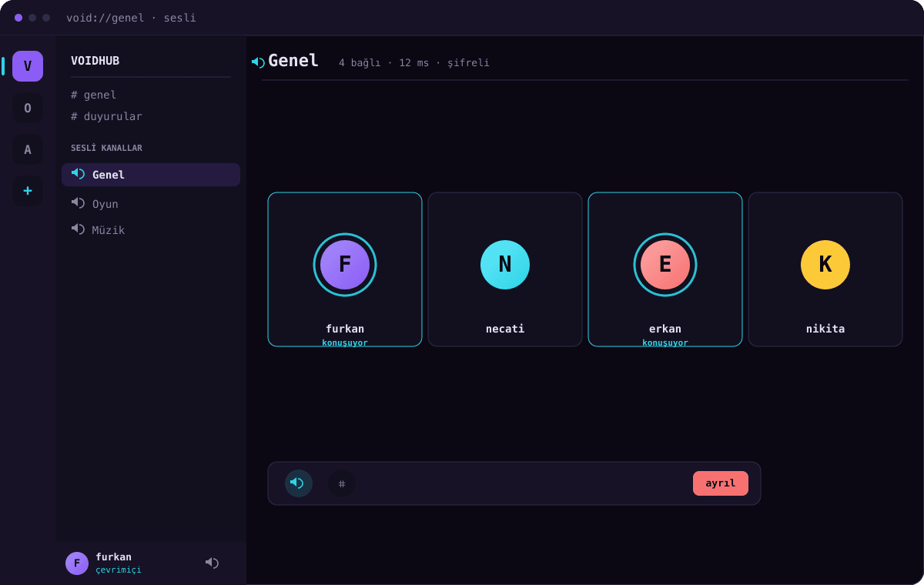Open the # genel text channel
This screenshot has width=924, height=585.
(x=94, y=95)
